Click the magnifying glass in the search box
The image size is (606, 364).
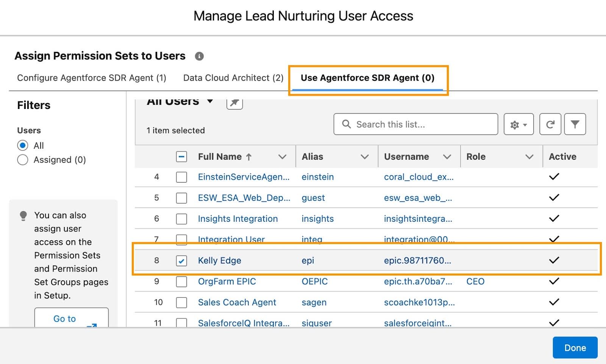coord(346,124)
